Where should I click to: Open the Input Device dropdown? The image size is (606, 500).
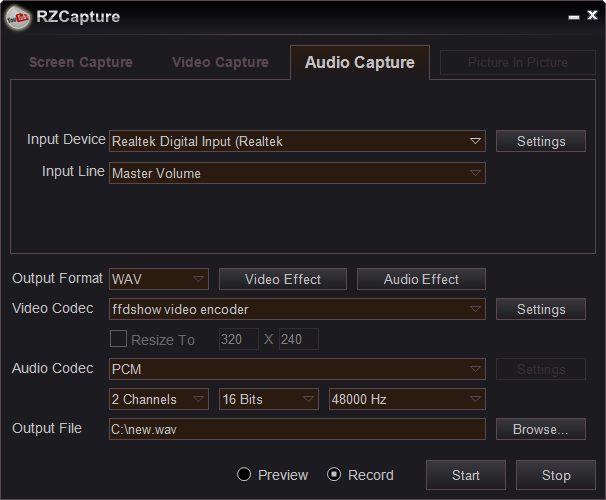[x=297, y=141]
